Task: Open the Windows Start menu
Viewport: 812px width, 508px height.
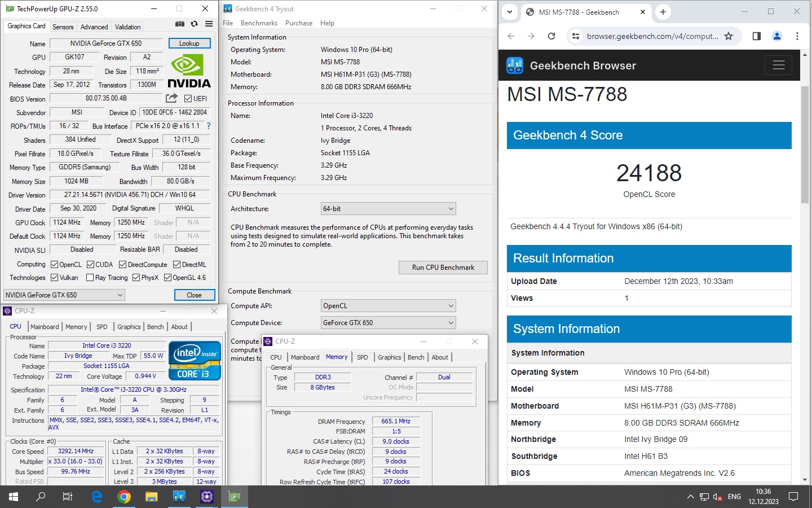Action: (x=14, y=497)
